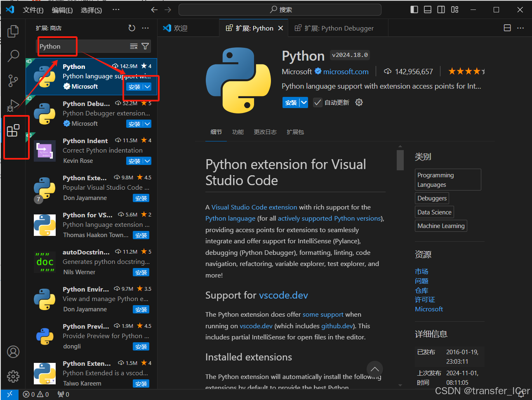The image size is (532, 400).
Task: Uncheck the 自动更新 checkbox
Action: [318, 102]
